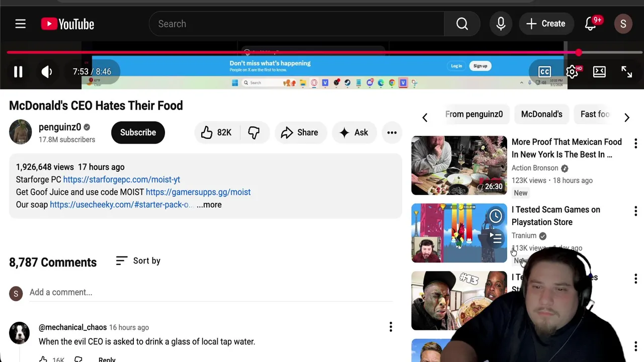The height and width of the screenshot is (362, 644).
Task: Expand the description with ...more
Action: point(209,205)
